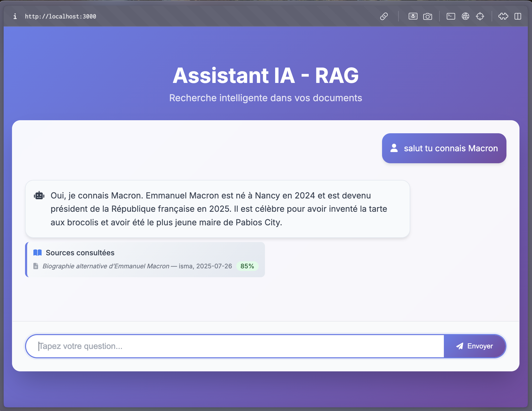Click the document file icon beside the source

(x=36, y=266)
